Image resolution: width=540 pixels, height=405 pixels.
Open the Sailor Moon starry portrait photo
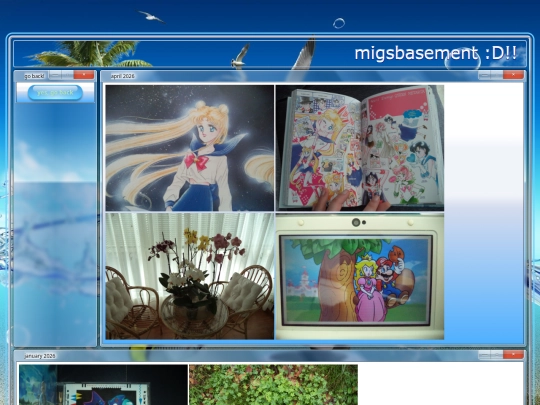click(190, 148)
